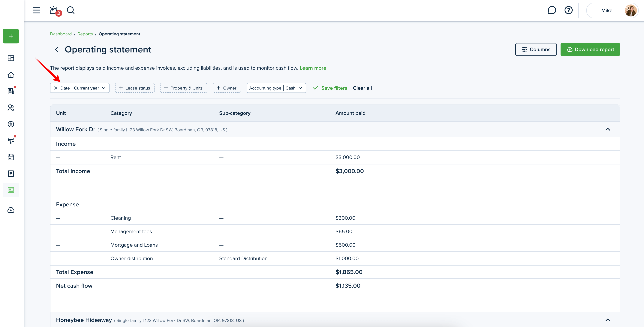Click the $3,000.00 Total Income amount

[350, 171]
